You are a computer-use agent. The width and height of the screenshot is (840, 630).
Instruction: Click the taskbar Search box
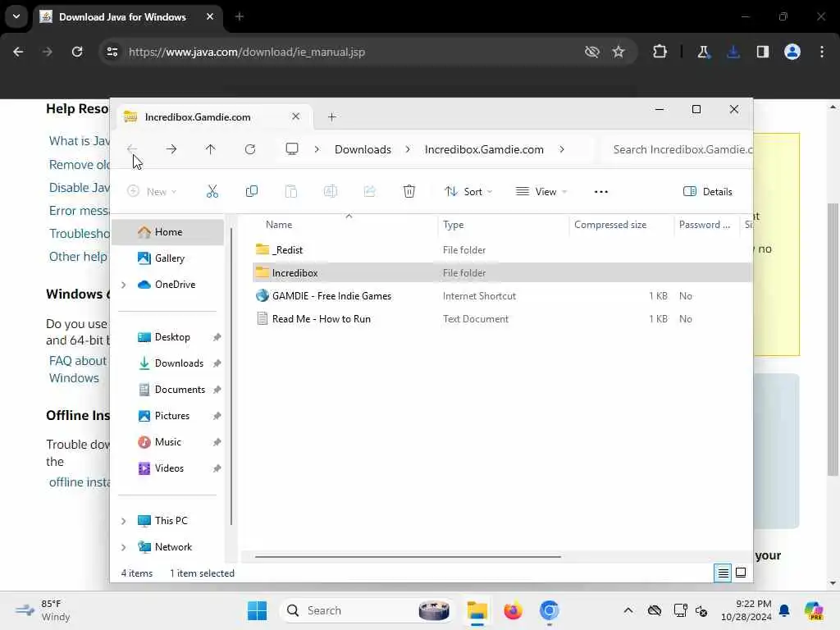[367, 610]
